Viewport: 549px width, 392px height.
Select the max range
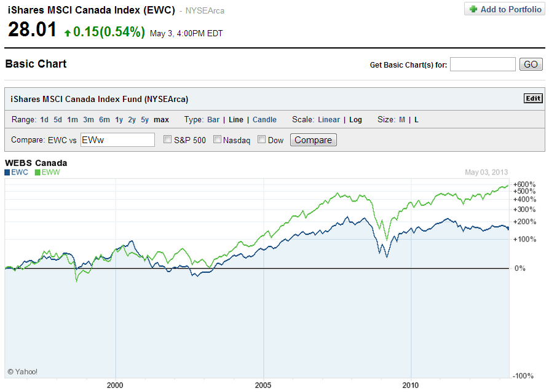[x=162, y=120]
